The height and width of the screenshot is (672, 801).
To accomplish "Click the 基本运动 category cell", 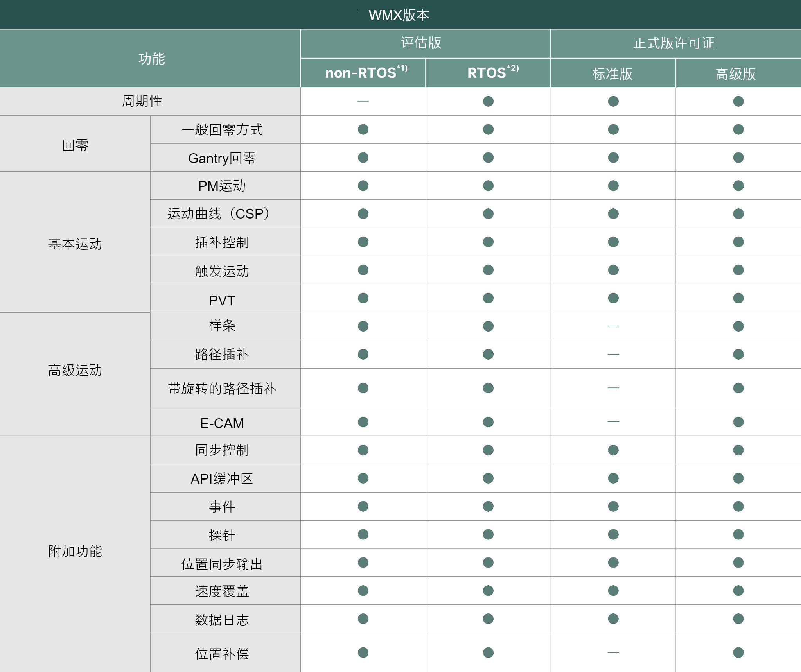I will coord(75,242).
